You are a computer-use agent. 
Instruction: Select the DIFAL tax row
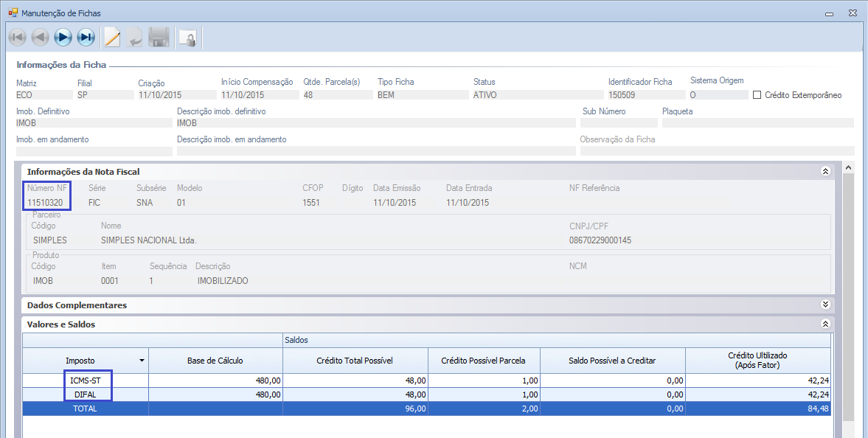pyautogui.click(x=86, y=394)
